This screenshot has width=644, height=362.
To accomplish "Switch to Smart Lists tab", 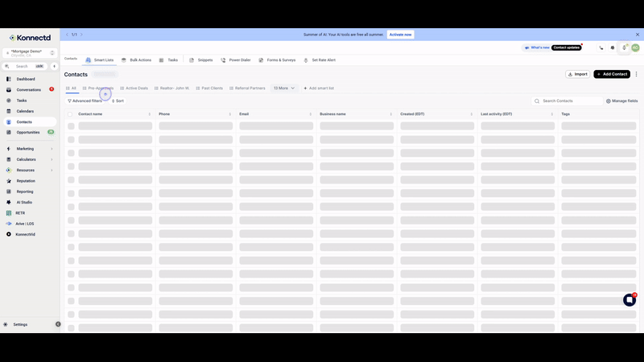I will [99, 60].
